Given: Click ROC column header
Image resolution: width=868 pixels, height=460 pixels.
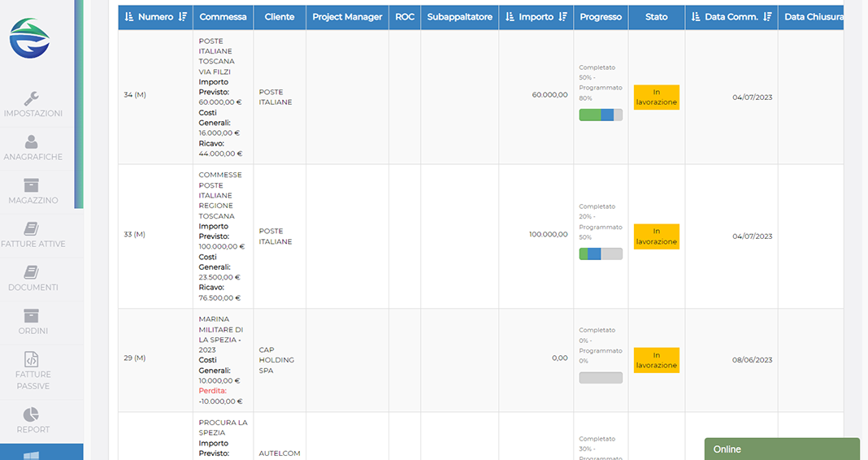Looking at the screenshot, I should click(x=405, y=17).
